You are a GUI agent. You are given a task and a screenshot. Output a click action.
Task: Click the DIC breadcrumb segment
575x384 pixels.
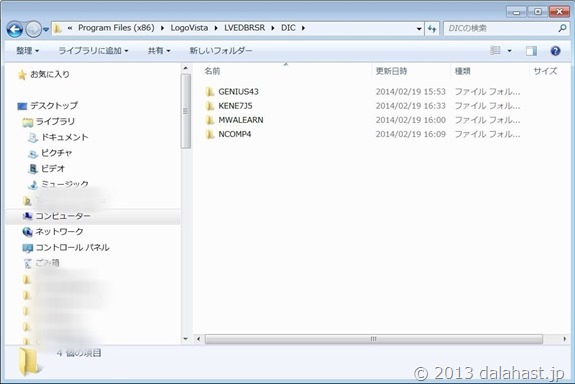288,28
